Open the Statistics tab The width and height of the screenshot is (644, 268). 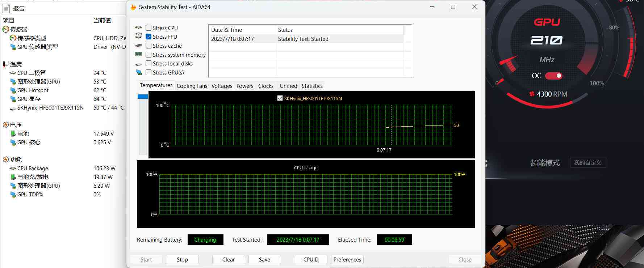pos(312,86)
